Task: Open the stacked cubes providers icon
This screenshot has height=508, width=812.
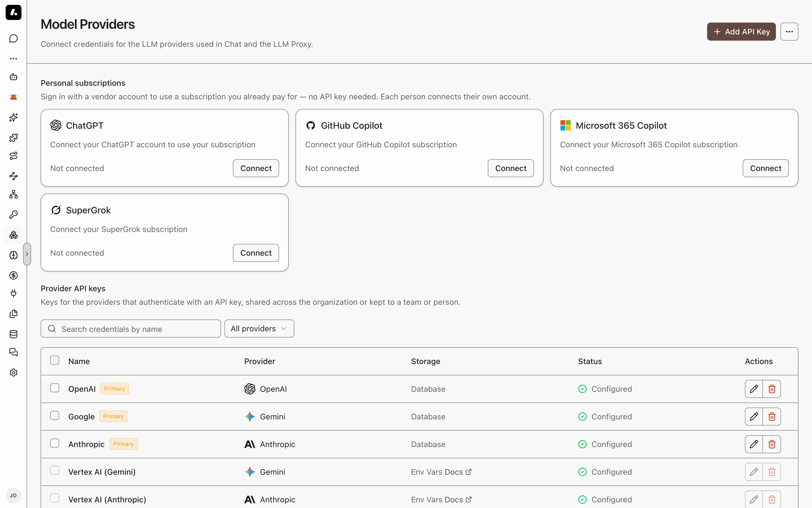Action: point(14,235)
